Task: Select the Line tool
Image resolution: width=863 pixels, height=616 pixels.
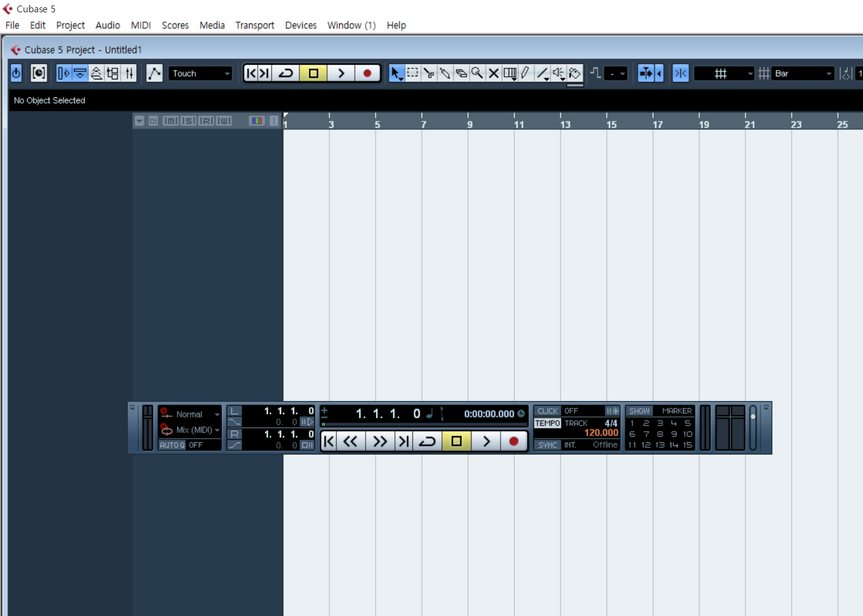Action: pos(542,73)
